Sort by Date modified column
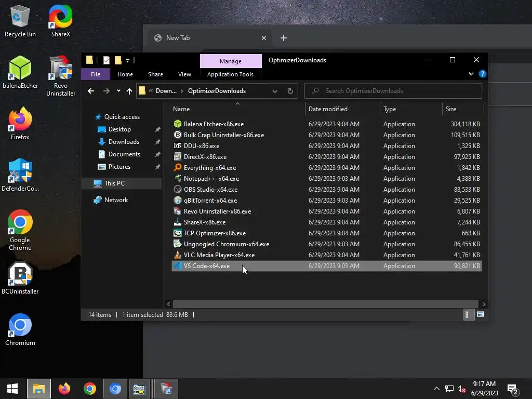The image size is (532, 399). (343, 109)
